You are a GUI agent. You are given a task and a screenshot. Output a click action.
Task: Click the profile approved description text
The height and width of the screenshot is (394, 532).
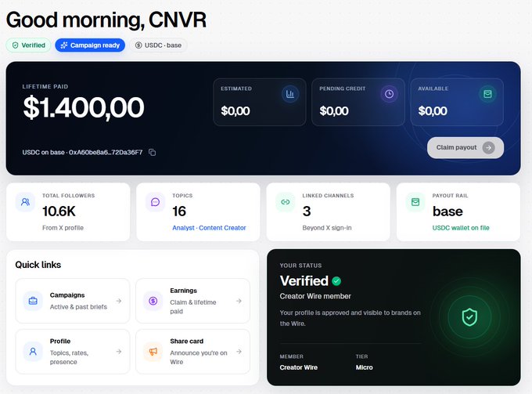(350, 318)
